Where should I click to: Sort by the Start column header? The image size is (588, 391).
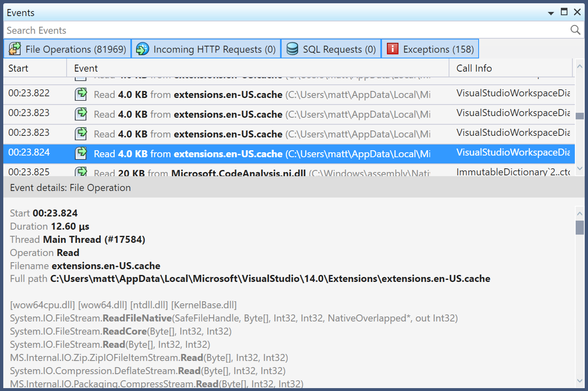tap(35, 68)
